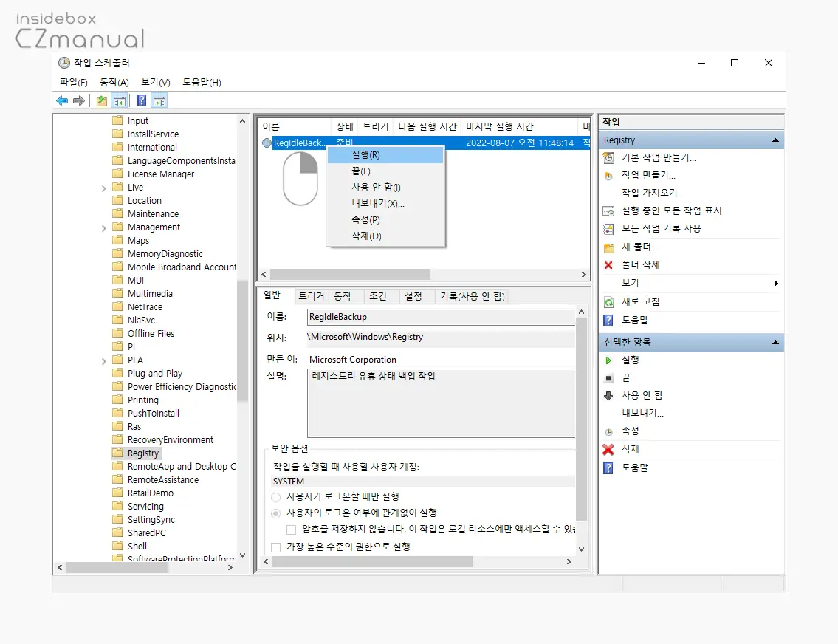Image resolution: width=838 pixels, height=644 pixels.
Task: Choose 삭제(D) from the context menu
Action: tap(385, 236)
